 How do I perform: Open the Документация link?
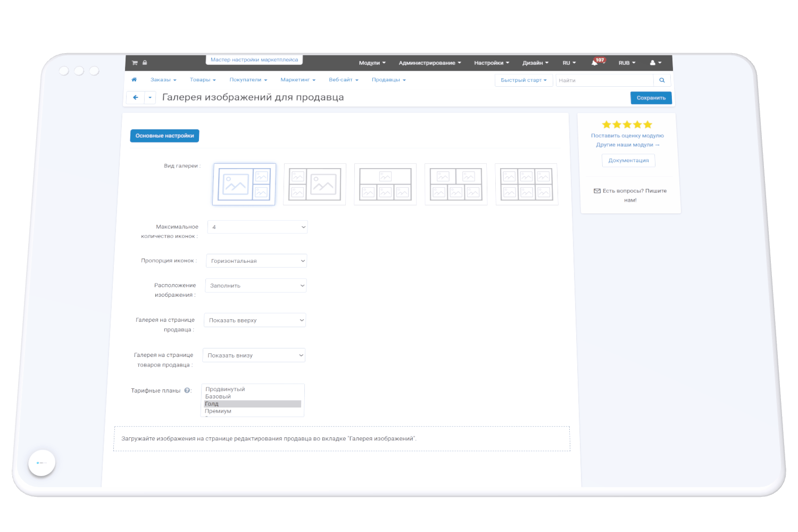click(628, 161)
